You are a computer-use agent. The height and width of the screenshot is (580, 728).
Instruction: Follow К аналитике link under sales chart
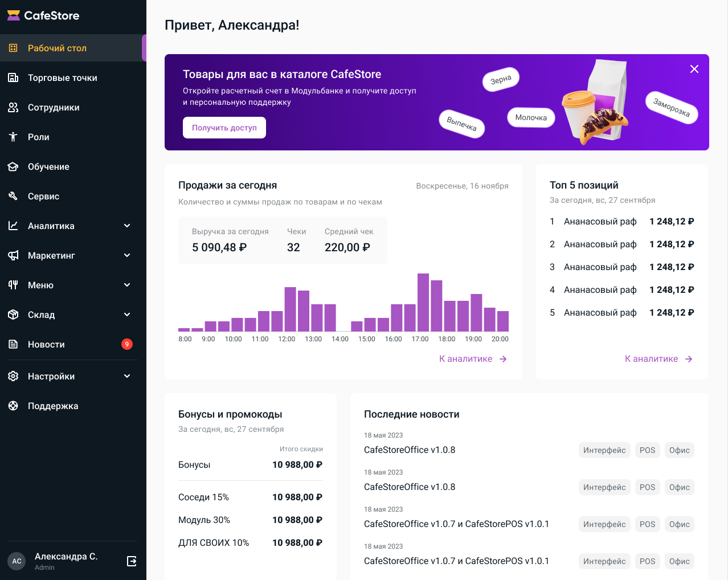(473, 359)
